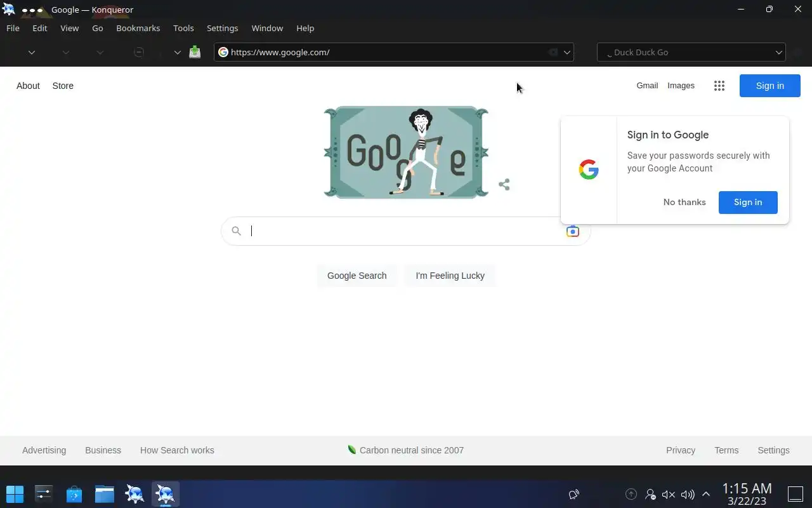Open the Business footer link
This screenshot has width=812, height=508.
click(103, 450)
